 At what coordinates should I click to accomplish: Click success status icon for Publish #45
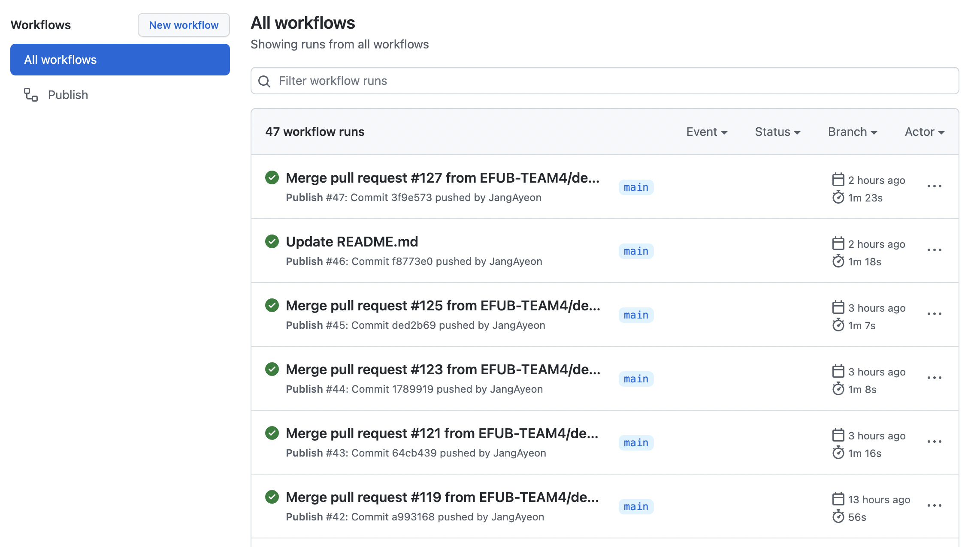tap(272, 305)
